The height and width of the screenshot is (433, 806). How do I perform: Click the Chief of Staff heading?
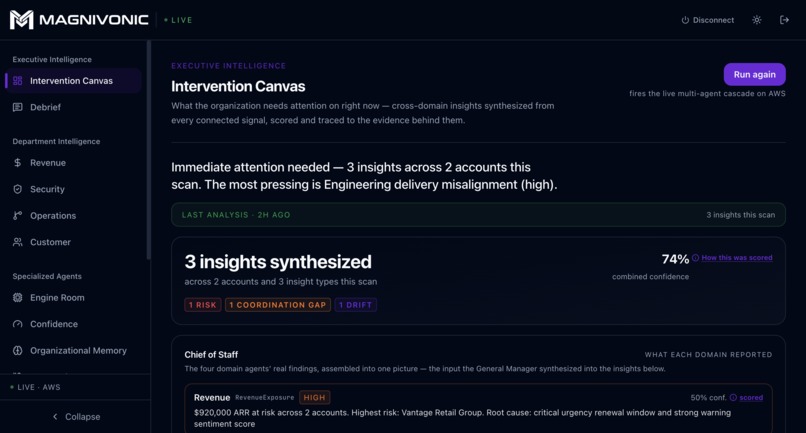[211, 355]
